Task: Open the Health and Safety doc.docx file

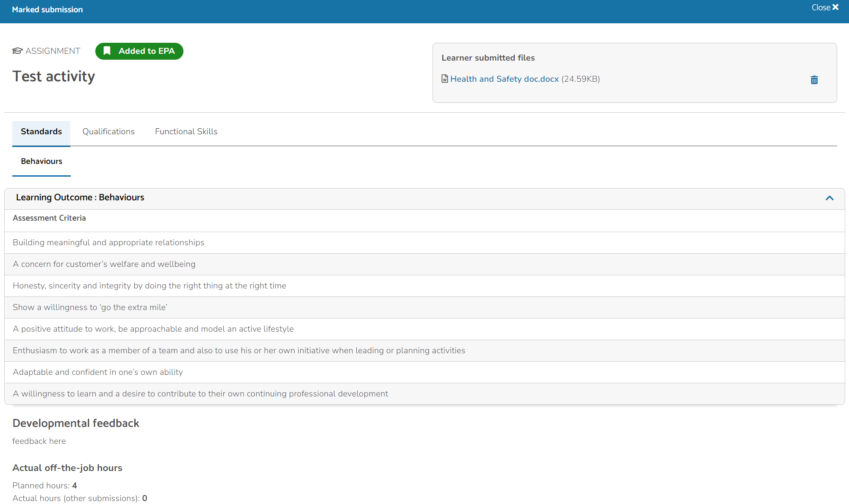Action: pyautogui.click(x=504, y=79)
